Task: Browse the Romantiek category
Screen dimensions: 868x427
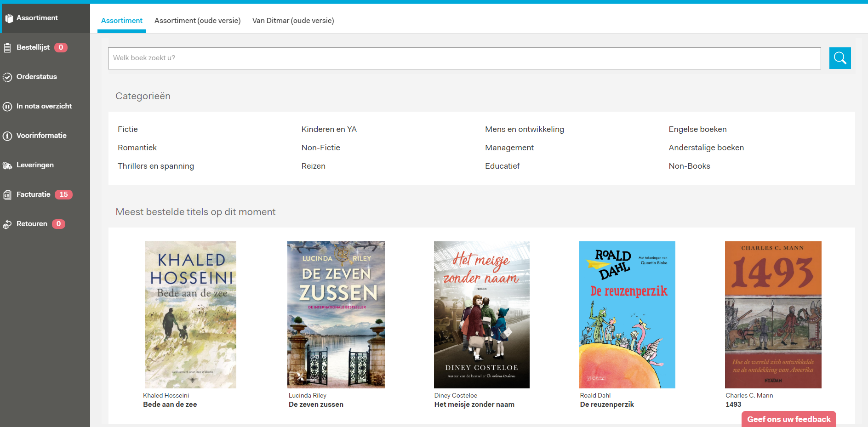Action: point(137,148)
